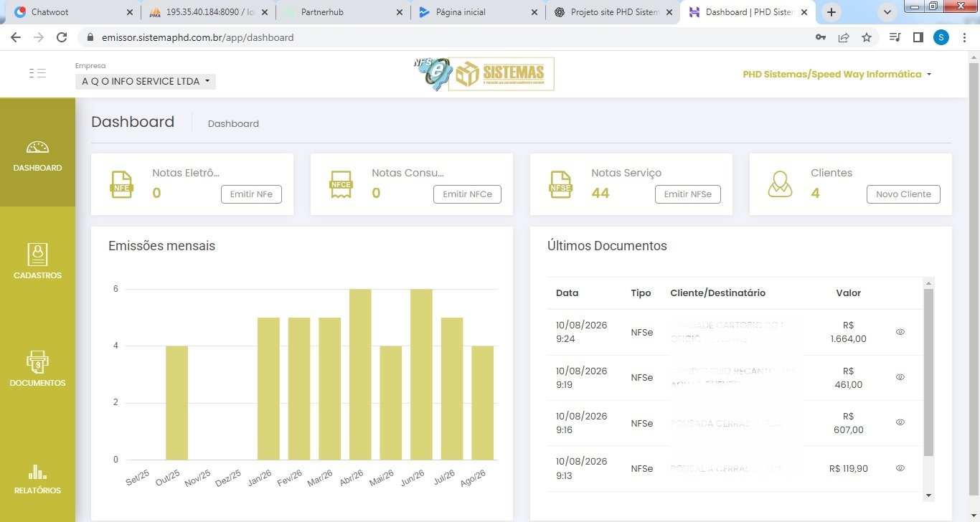
Task: Open Chrome tab search dropdown arrow
Action: tap(887, 12)
